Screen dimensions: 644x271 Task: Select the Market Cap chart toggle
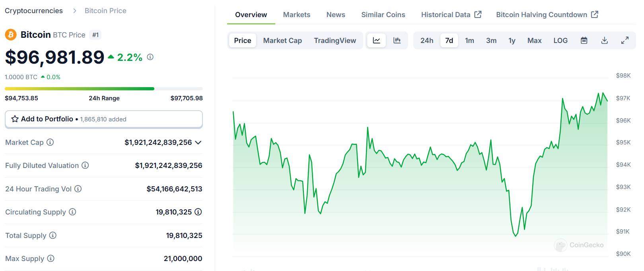tap(282, 40)
